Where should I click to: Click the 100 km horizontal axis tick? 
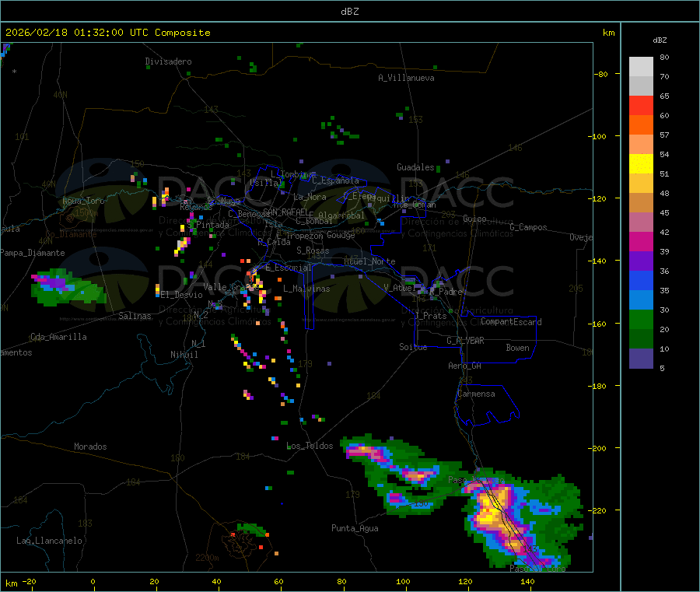tap(403, 581)
